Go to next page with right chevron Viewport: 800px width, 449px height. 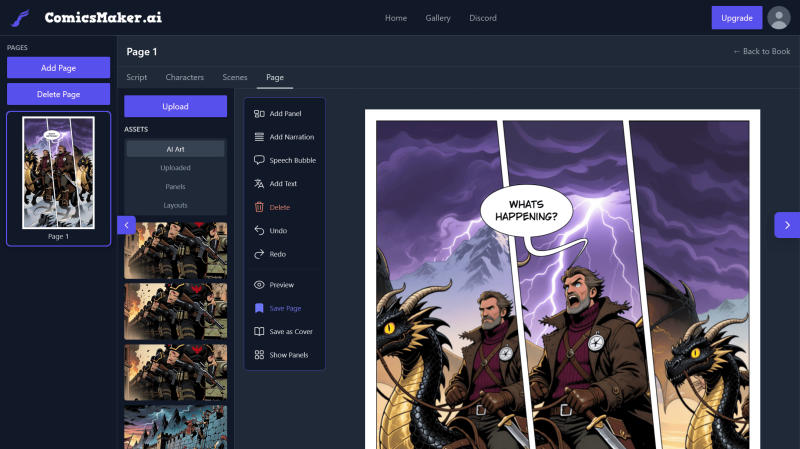787,225
